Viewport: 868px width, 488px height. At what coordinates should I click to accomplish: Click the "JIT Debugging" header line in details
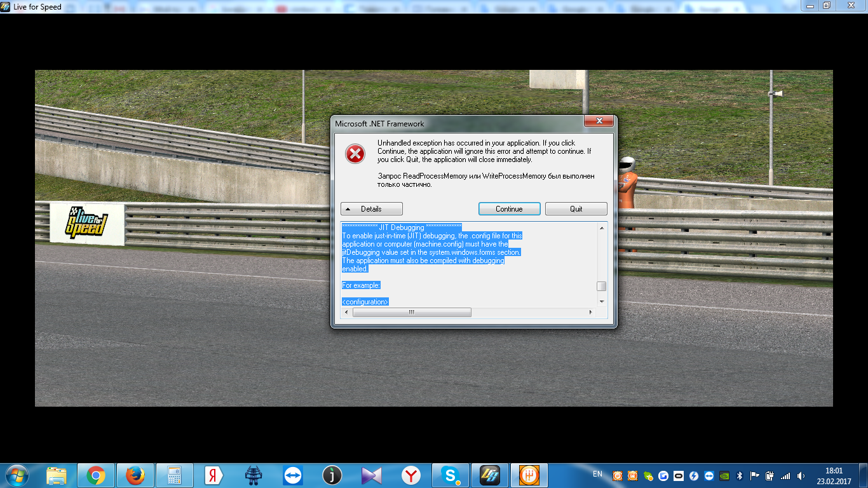pos(402,227)
